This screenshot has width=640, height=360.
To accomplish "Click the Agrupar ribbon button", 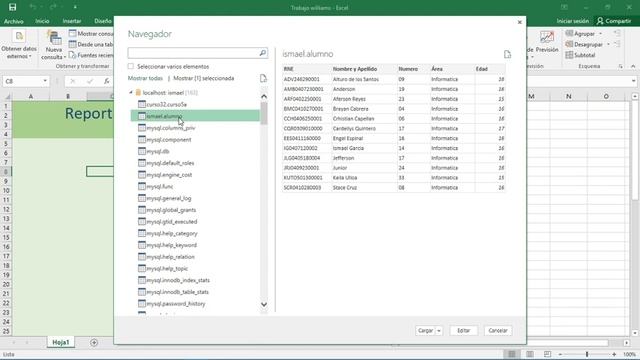I will pos(580,33).
